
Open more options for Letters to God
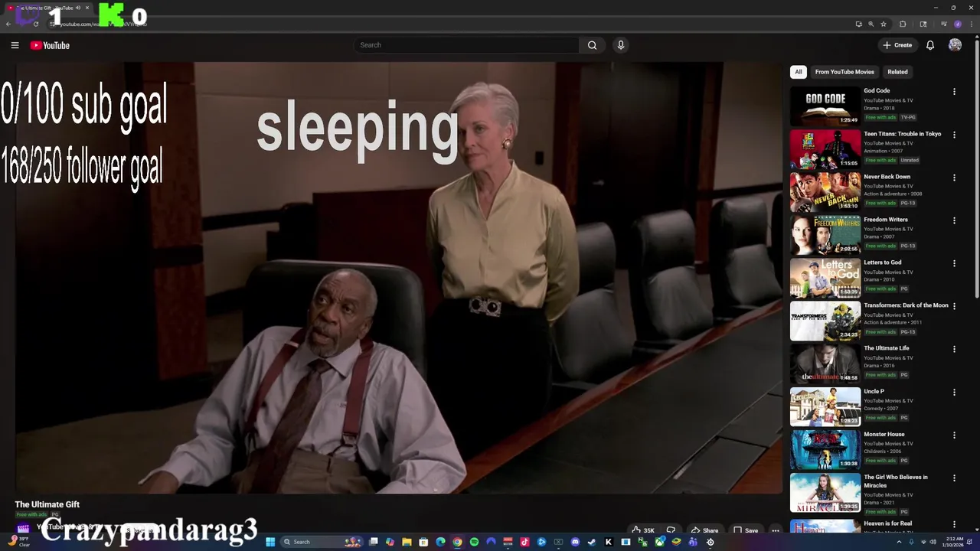(954, 263)
